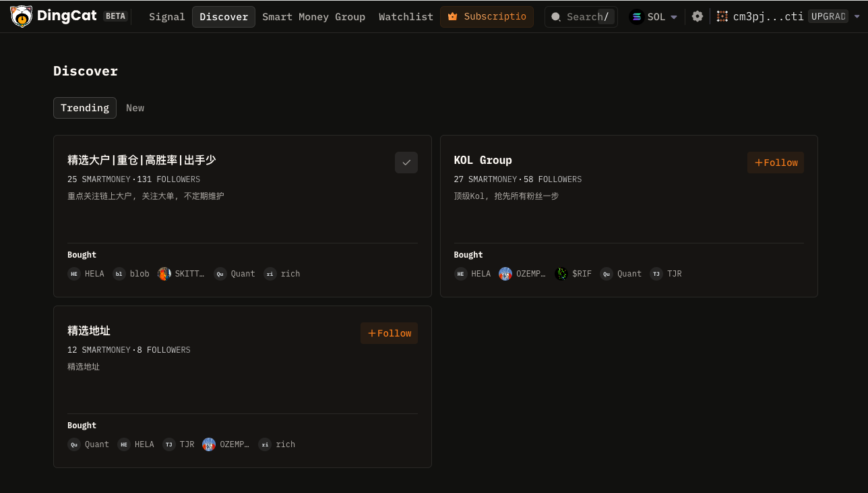
Task: Click the DingCat cat logo
Action: click(22, 16)
